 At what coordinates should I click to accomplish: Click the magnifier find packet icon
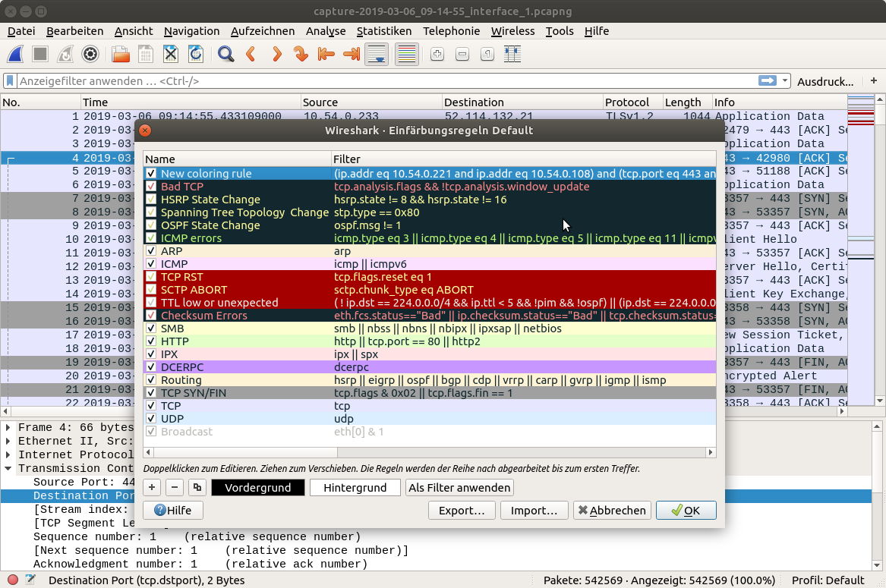click(x=225, y=54)
